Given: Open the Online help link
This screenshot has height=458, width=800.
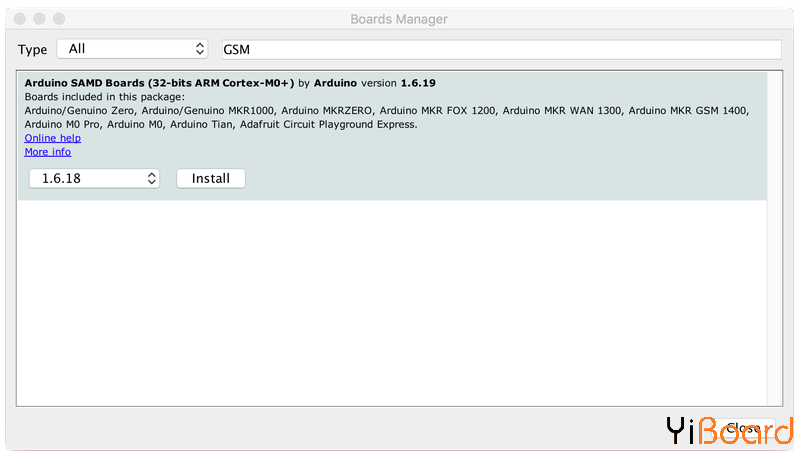Looking at the screenshot, I should pos(53,138).
